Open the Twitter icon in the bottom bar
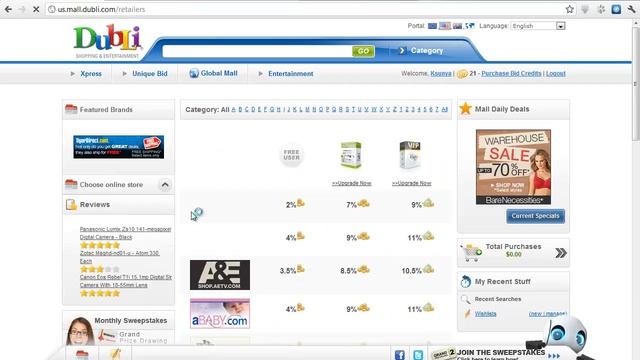Viewport: 640px width, 360px height. click(x=418, y=354)
